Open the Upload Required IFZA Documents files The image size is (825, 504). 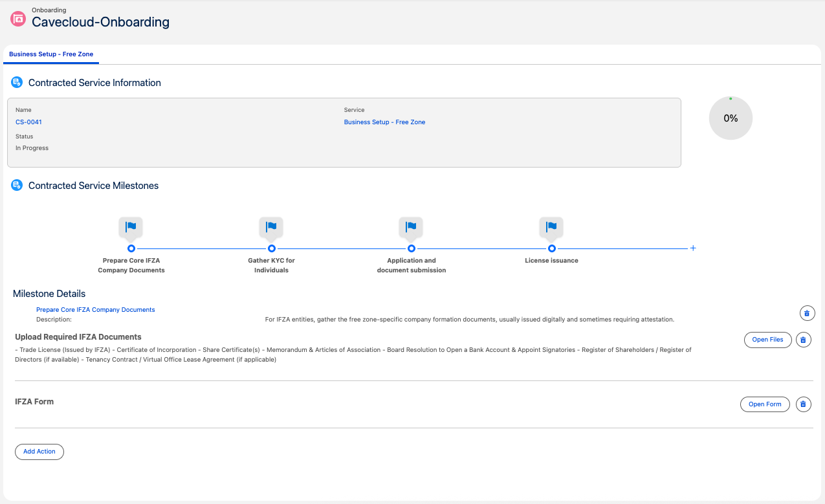coord(767,339)
